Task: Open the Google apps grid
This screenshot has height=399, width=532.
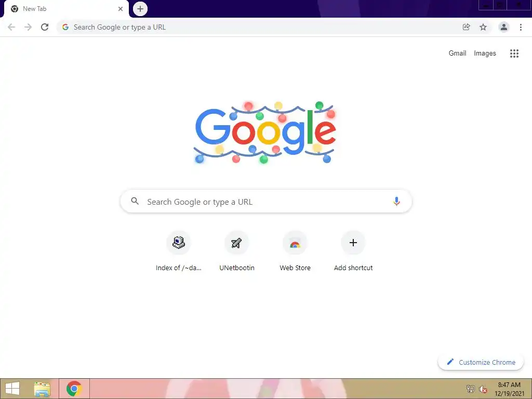Action: (514, 54)
